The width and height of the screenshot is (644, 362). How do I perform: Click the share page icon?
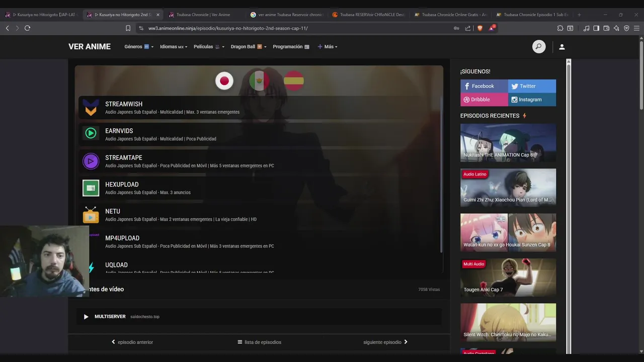tap(468, 28)
